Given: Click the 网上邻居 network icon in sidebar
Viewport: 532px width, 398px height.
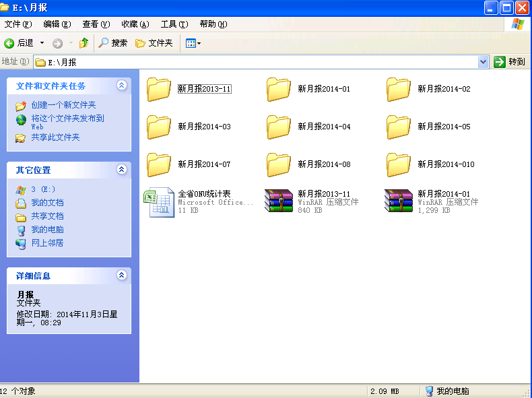Looking at the screenshot, I should pos(21,244).
